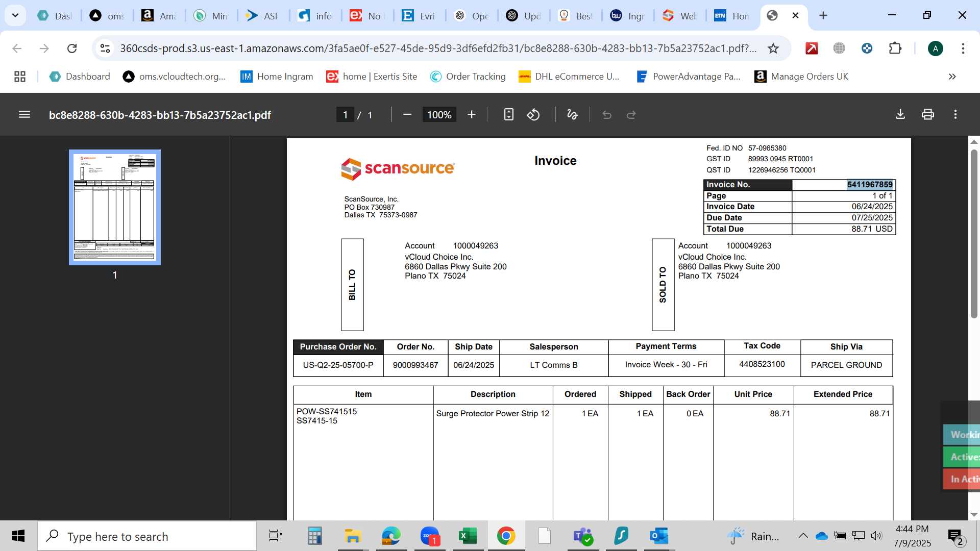The image size is (980, 551).
Task: Open Excel from the taskbar
Action: pyautogui.click(x=468, y=536)
